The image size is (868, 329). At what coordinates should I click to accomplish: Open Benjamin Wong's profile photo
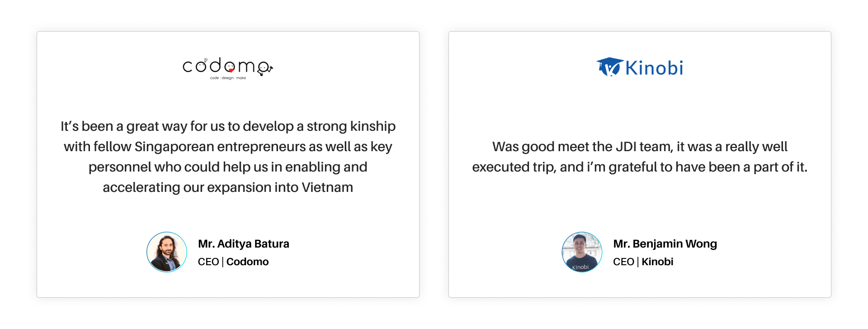click(x=582, y=252)
